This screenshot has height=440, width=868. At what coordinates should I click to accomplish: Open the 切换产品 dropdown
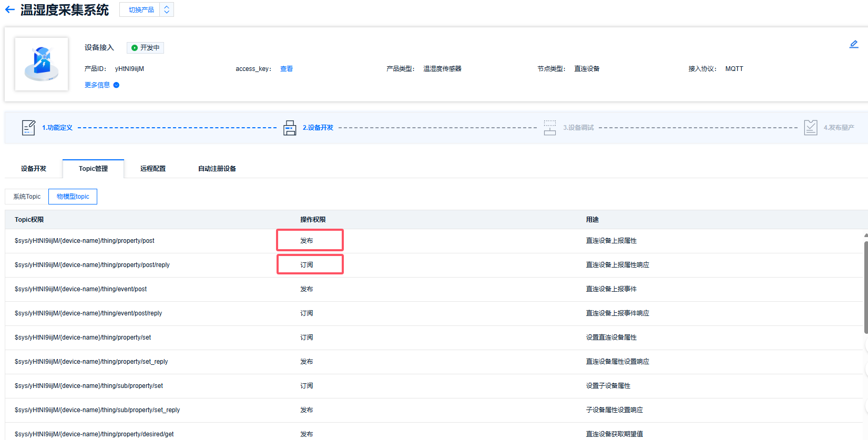pyautogui.click(x=141, y=9)
